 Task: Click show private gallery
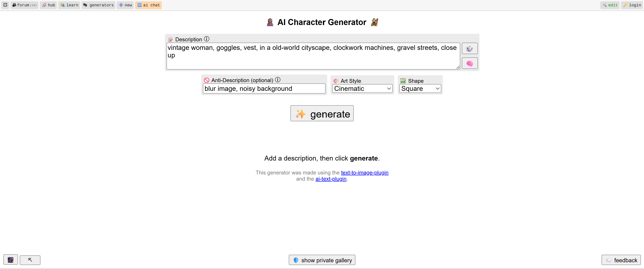click(322, 260)
